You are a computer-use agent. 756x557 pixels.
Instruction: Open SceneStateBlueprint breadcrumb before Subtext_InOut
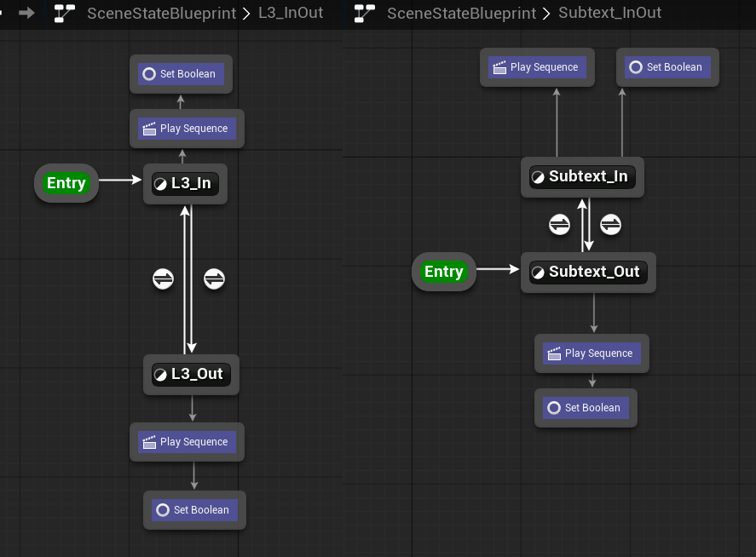[461, 13]
